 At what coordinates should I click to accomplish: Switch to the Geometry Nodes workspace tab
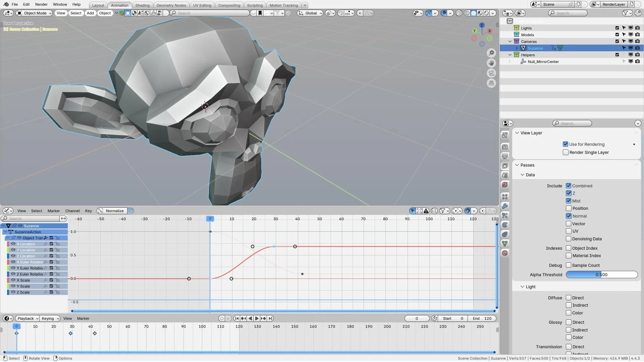tap(171, 5)
